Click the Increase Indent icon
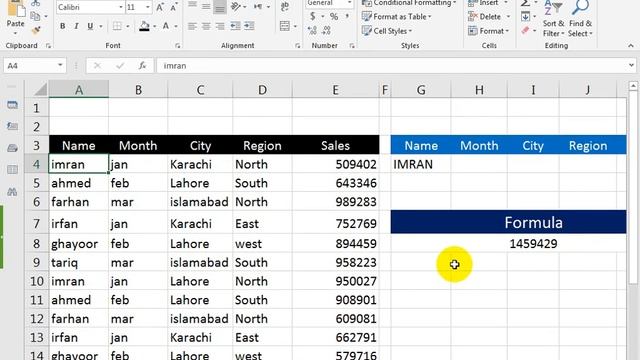This screenshot has height=360, width=640. tap(249, 26)
